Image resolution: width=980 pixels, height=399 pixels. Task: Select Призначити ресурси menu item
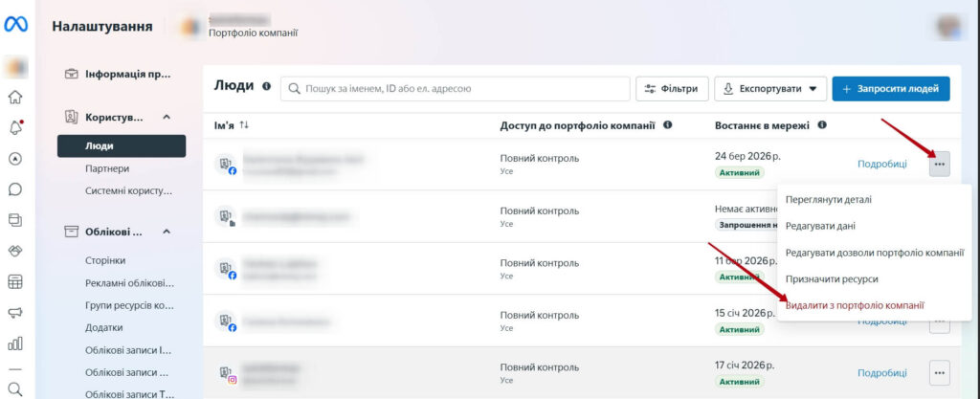tap(831, 278)
